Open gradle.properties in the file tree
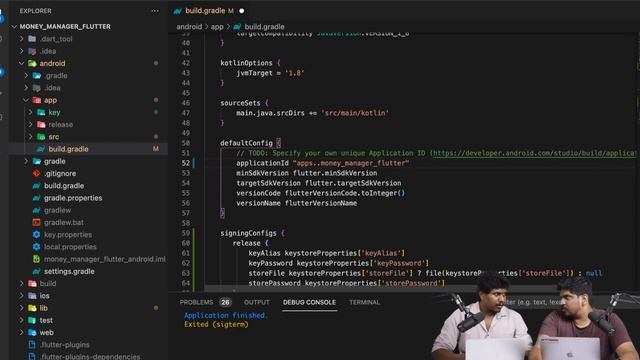Screen dimensions: 640x360 [x=73, y=198]
